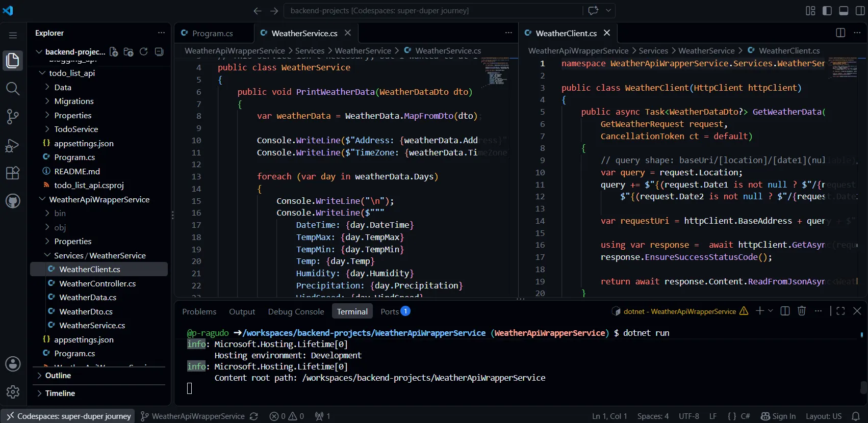Open the Copilot chat icon in title bar
The height and width of the screenshot is (423, 868).
[x=593, y=11]
